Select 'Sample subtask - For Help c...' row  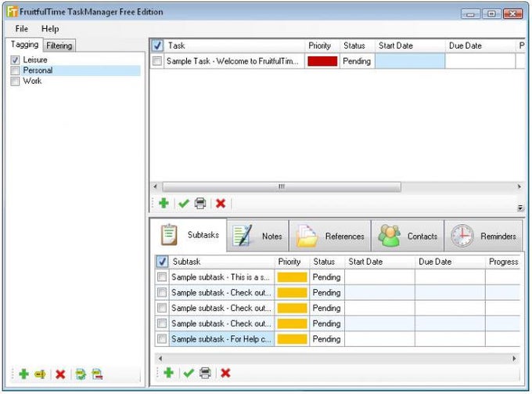tap(221, 339)
